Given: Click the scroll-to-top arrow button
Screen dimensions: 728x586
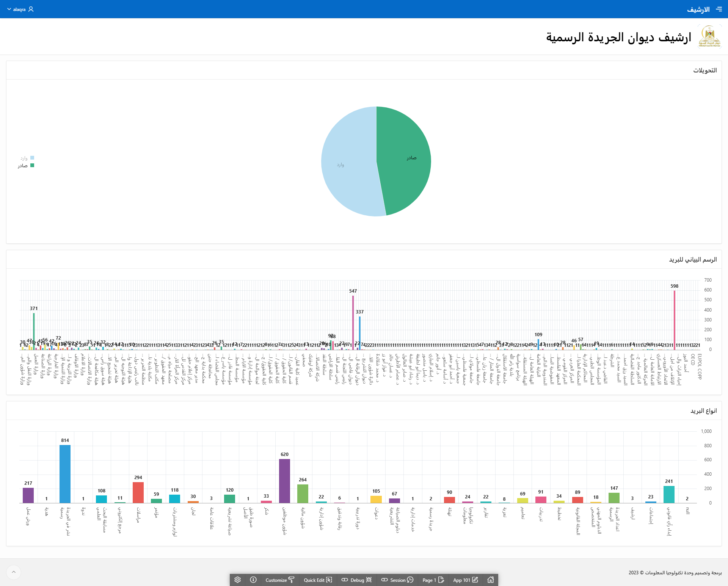Looking at the screenshot, I should click(x=14, y=572).
